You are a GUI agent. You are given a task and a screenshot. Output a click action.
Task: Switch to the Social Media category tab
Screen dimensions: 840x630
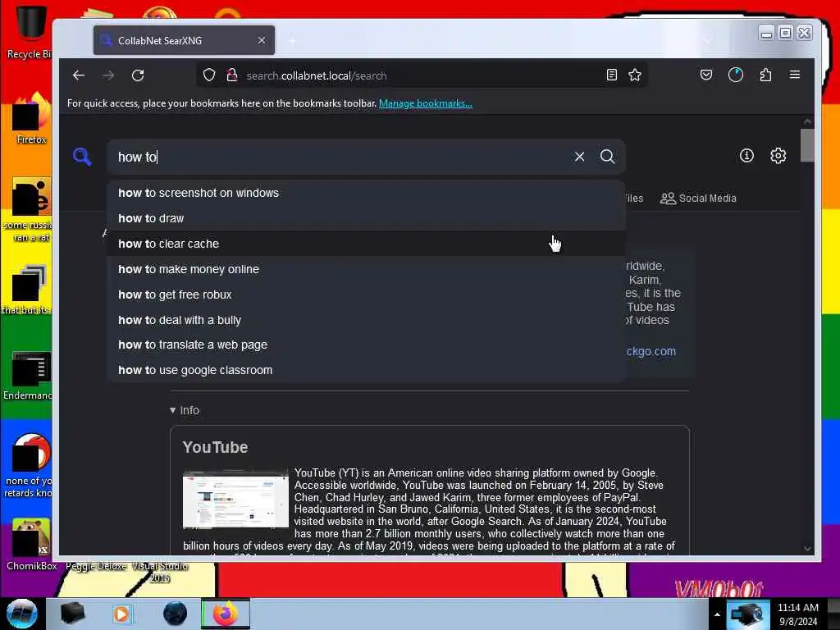click(698, 199)
